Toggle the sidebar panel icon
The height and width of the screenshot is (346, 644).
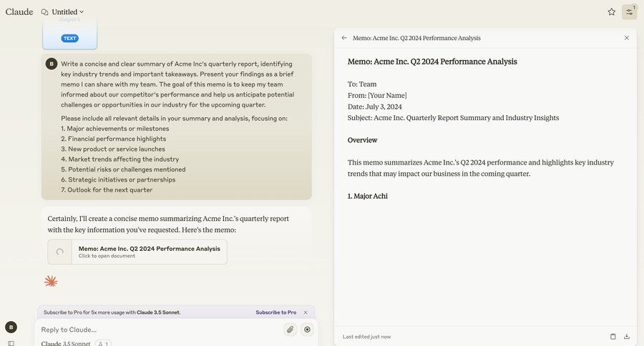(x=11, y=343)
